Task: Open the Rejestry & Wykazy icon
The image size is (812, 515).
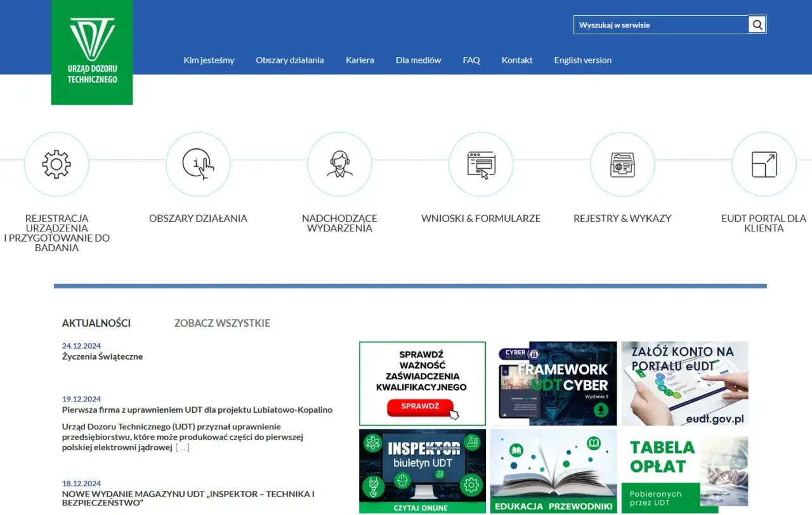Action: click(x=622, y=164)
